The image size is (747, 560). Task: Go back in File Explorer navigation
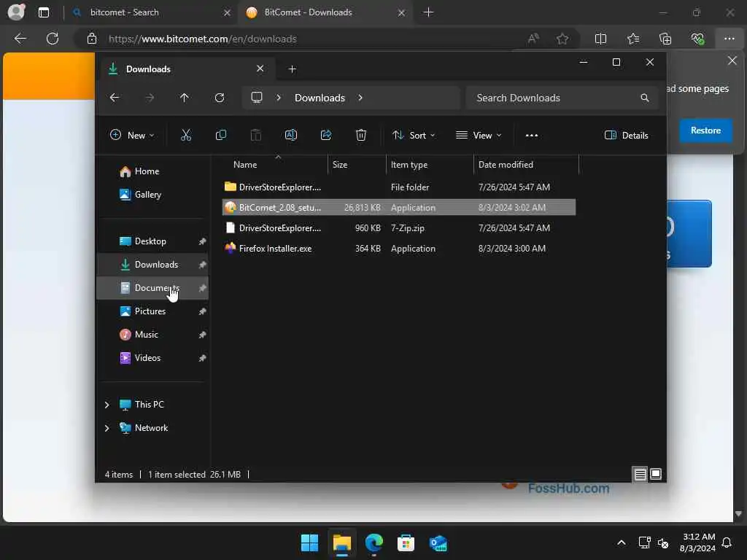[115, 98]
